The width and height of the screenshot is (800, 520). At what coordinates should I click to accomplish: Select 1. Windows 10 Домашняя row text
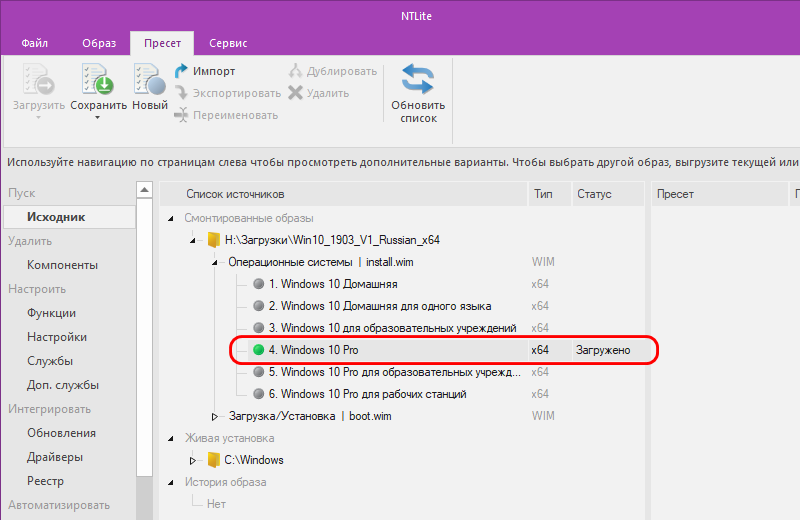coord(333,284)
